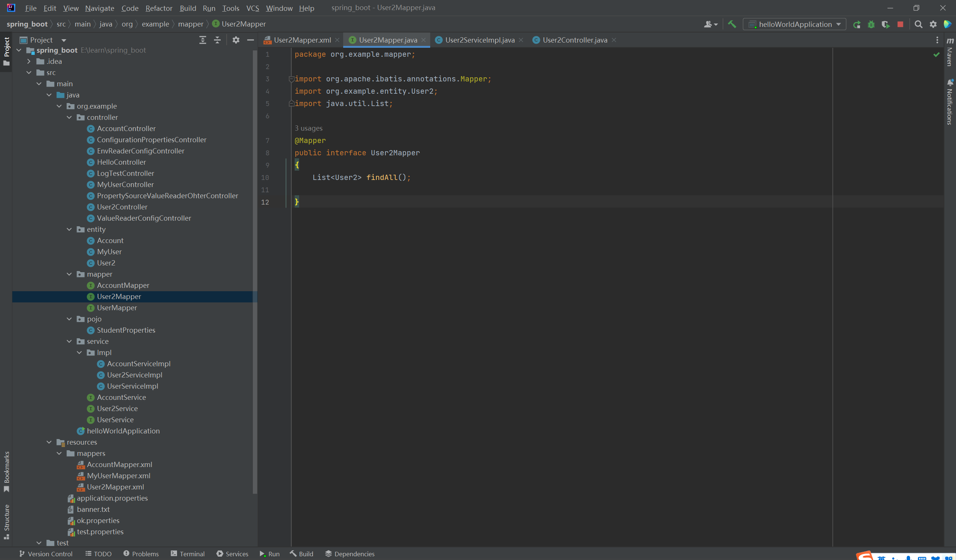Select User2Mapper.xml in mappers folder

coord(115,487)
